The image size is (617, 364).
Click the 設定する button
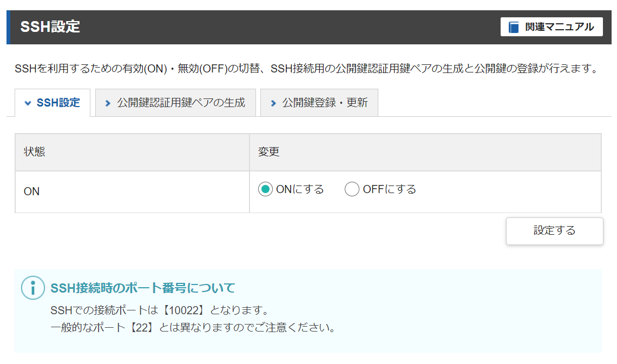coord(554,231)
